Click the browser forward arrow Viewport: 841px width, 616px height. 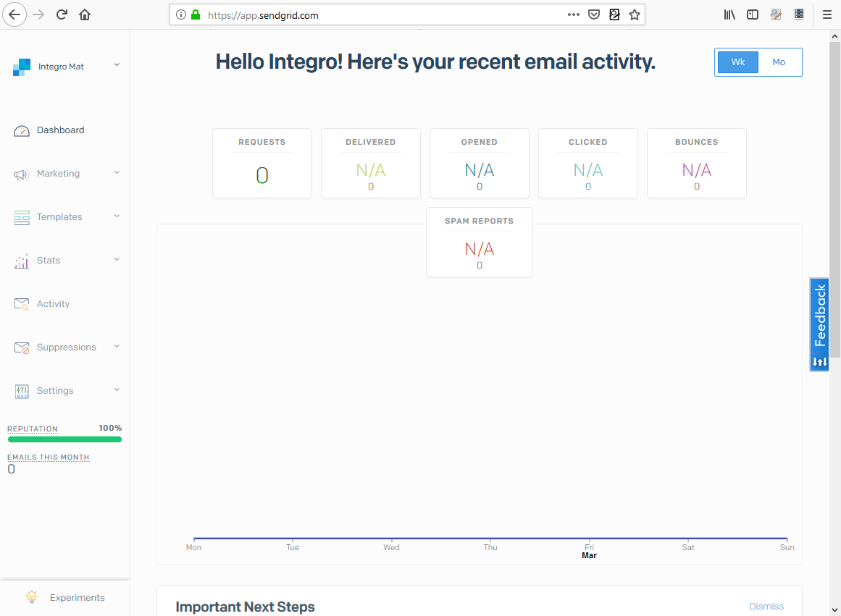[38, 14]
